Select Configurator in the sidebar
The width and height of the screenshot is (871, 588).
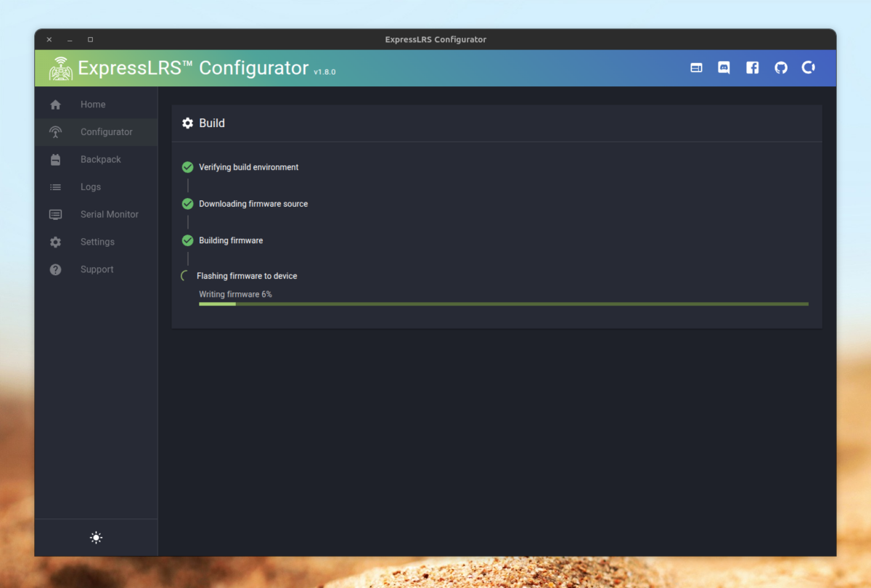pos(96,132)
